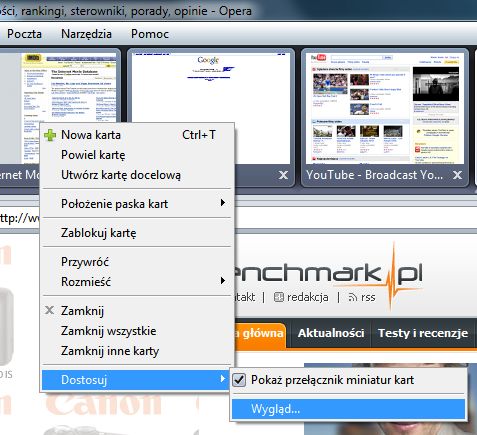The height and width of the screenshot is (435, 477).
Task: Toggle Pokaż przełącznik miniatur kart checkbox
Action: tap(239, 380)
